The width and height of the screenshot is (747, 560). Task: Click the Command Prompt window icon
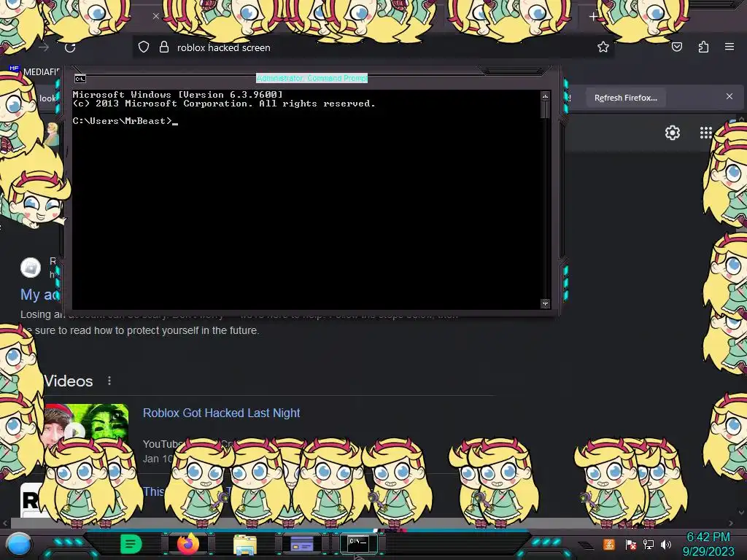[x=80, y=79]
